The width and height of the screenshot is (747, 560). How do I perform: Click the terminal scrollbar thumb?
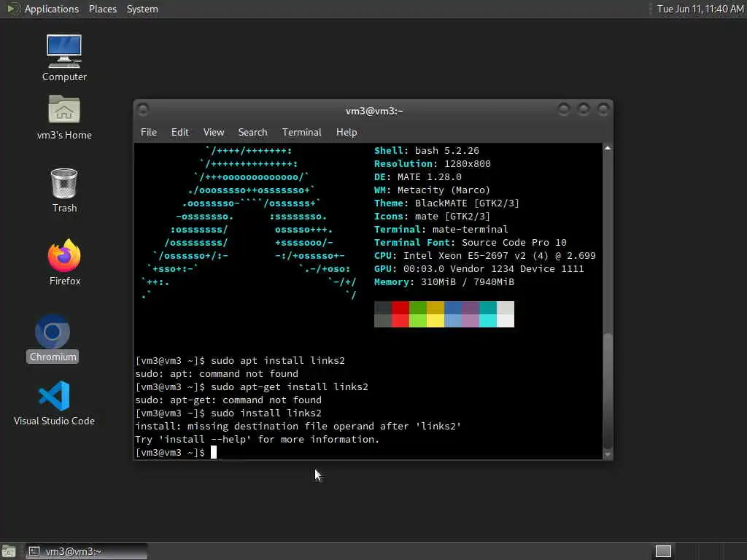click(x=608, y=391)
